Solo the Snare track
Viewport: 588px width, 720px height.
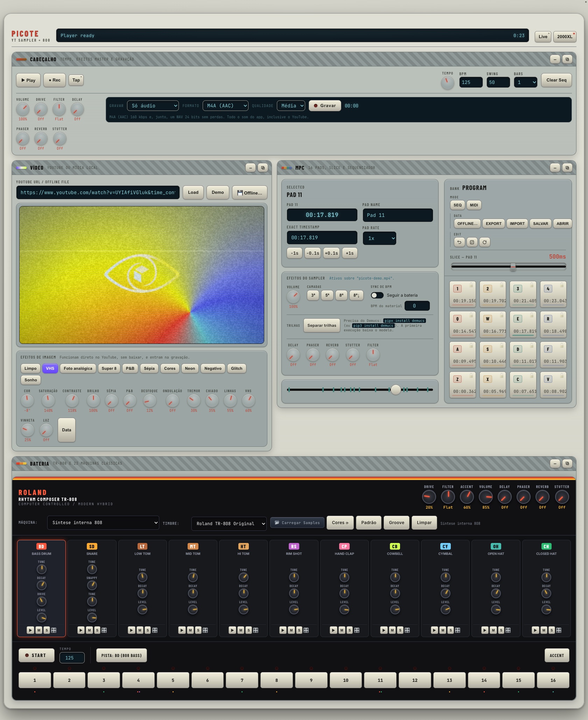tap(97, 630)
